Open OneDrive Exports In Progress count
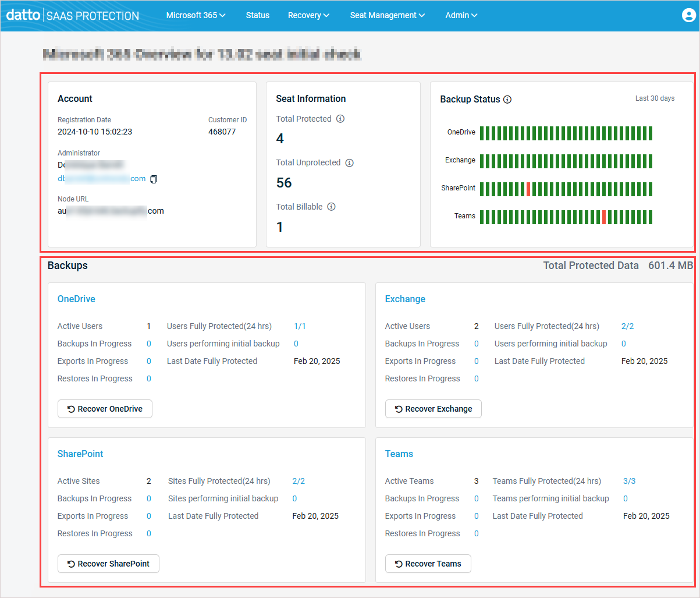Viewport: 700px width, 598px height. (x=149, y=361)
